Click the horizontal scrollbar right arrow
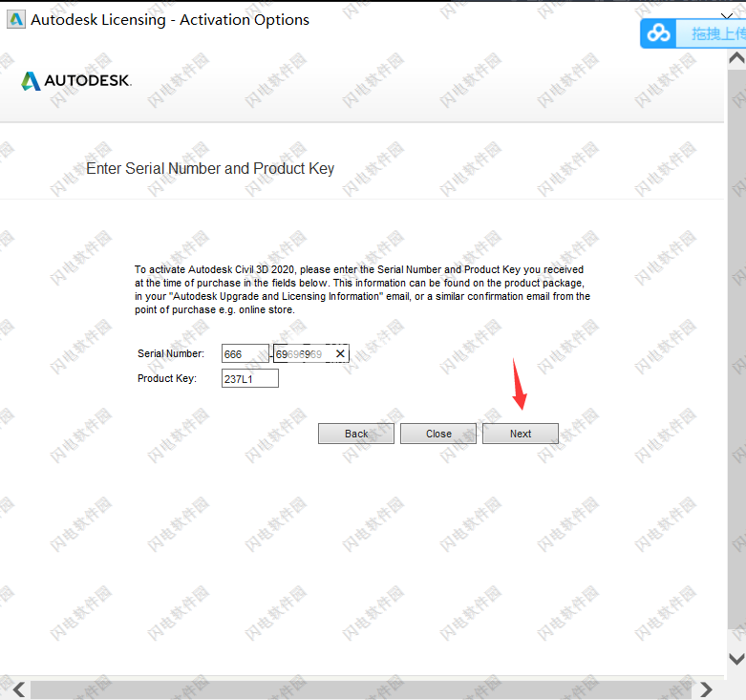The image size is (746, 700). pyautogui.click(x=707, y=689)
